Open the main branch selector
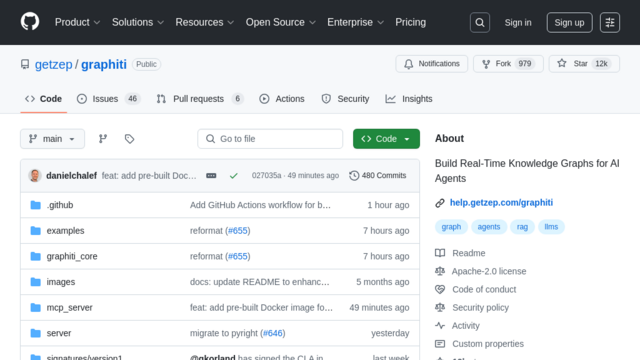 pyautogui.click(x=53, y=139)
